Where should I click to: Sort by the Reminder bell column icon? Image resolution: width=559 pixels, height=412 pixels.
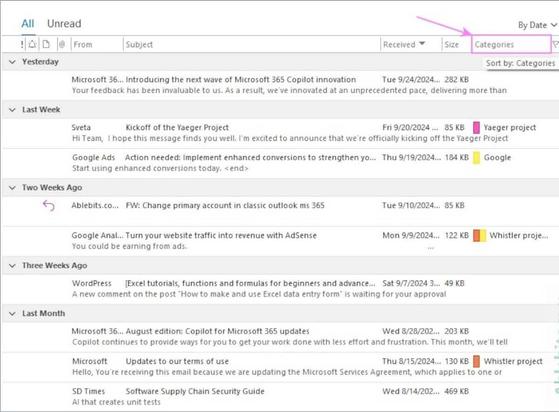point(32,44)
